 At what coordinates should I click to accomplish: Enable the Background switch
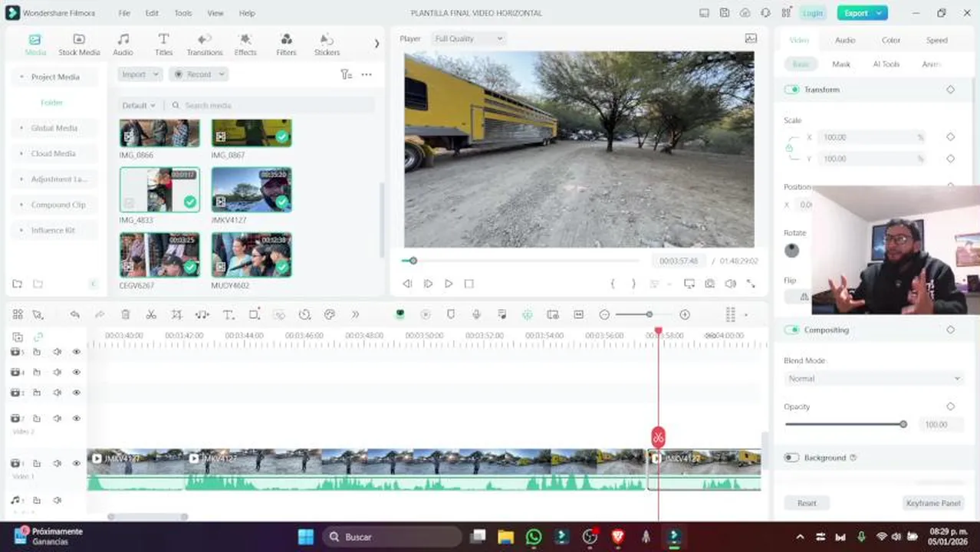click(791, 458)
